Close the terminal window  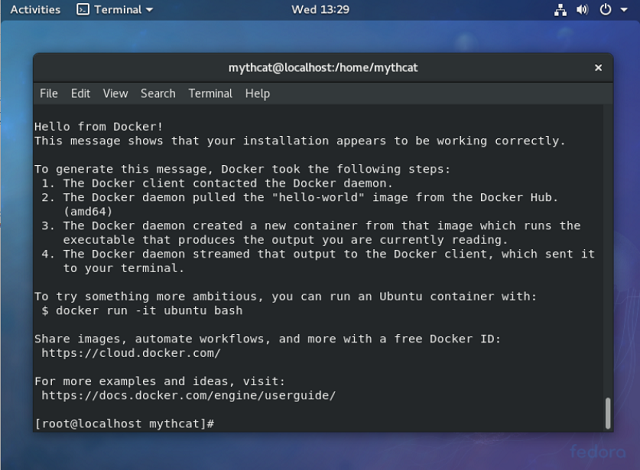point(598,68)
